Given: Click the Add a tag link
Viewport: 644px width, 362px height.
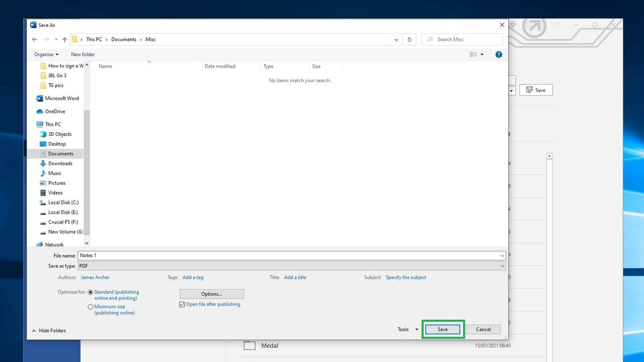Looking at the screenshot, I should tap(193, 277).
